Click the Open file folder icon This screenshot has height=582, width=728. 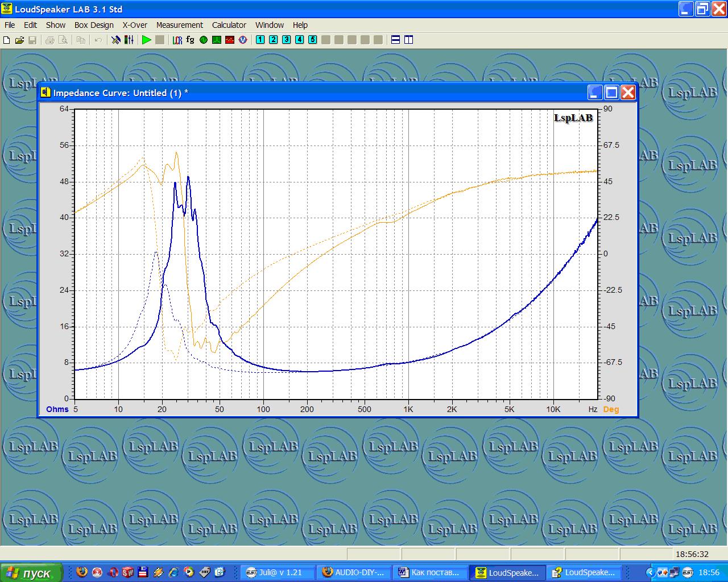click(19, 40)
